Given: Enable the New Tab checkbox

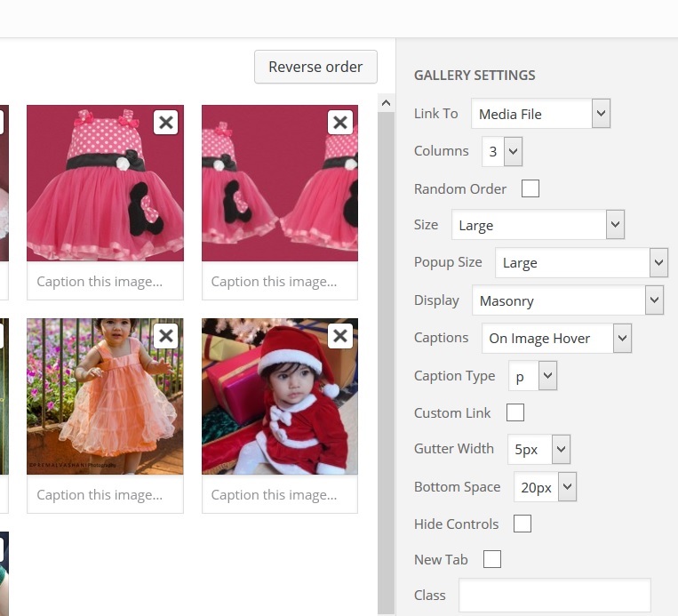Looking at the screenshot, I should coord(492,559).
